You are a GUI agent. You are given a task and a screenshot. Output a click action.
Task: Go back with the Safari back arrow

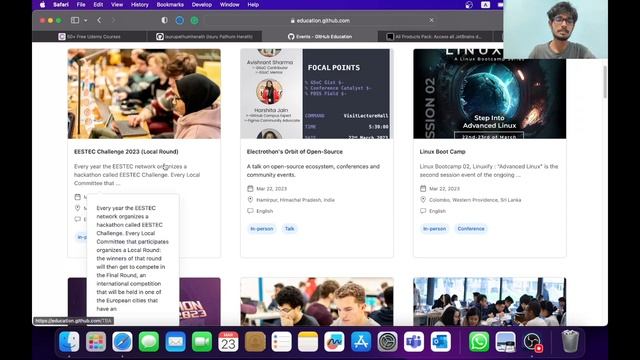[99, 20]
